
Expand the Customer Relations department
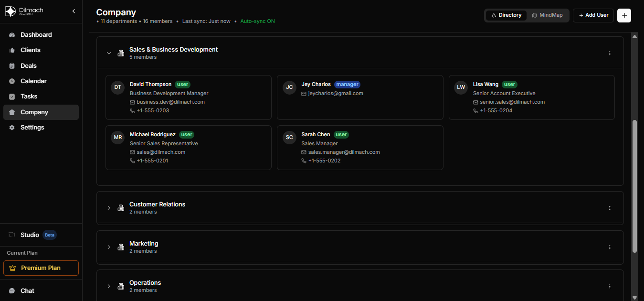(x=109, y=208)
